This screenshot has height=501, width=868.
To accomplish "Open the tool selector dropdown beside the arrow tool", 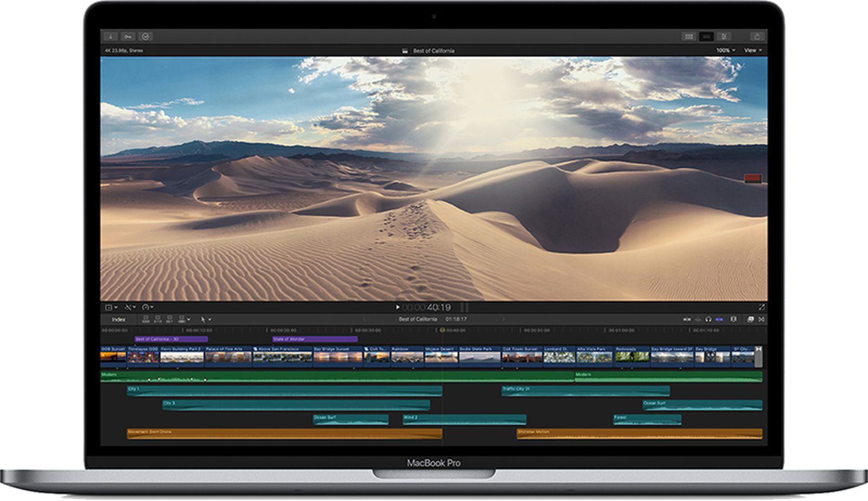I will point(210,320).
